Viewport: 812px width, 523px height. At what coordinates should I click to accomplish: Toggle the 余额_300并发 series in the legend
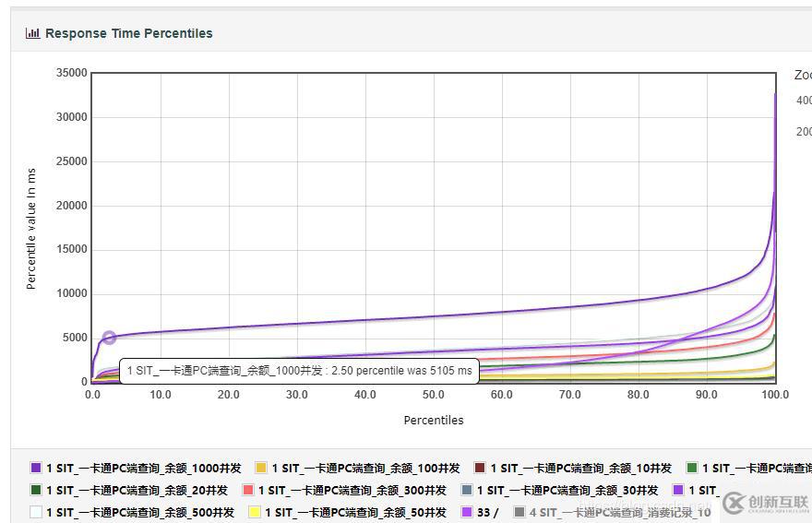coord(344,490)
